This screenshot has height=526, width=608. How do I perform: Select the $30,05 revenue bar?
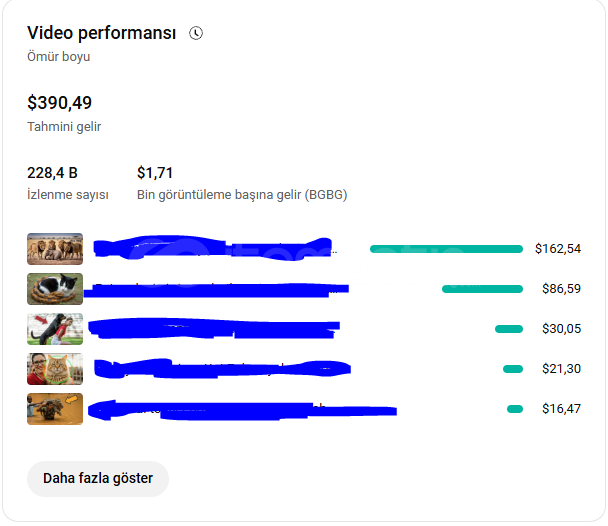[509, 329]
